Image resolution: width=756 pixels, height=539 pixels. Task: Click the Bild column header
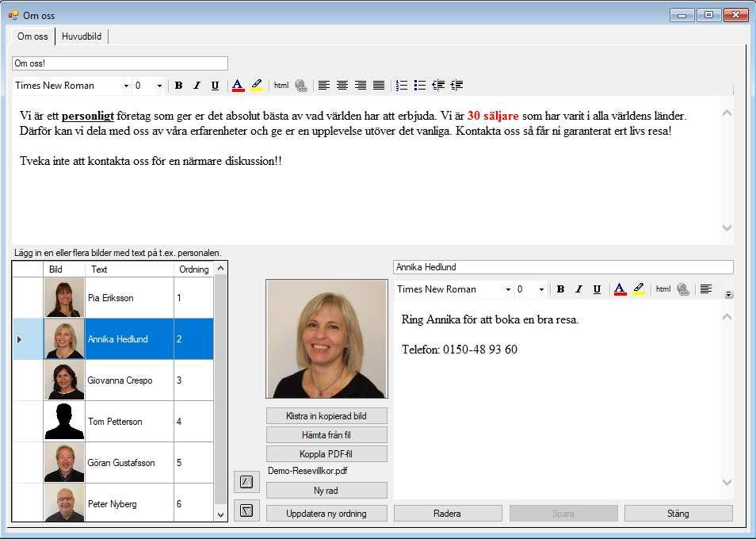tap(64, 269)
